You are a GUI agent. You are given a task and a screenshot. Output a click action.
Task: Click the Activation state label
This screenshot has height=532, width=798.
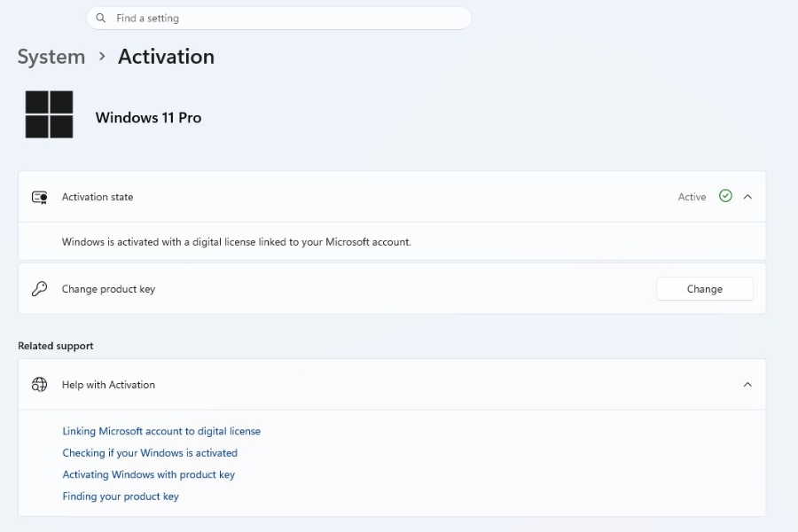(98, 197)
